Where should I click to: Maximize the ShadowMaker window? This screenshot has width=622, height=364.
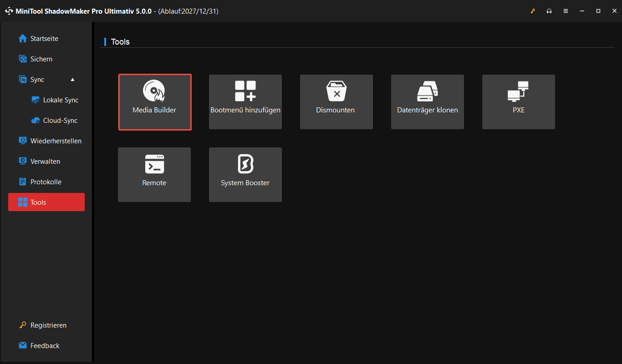[598, 11]
